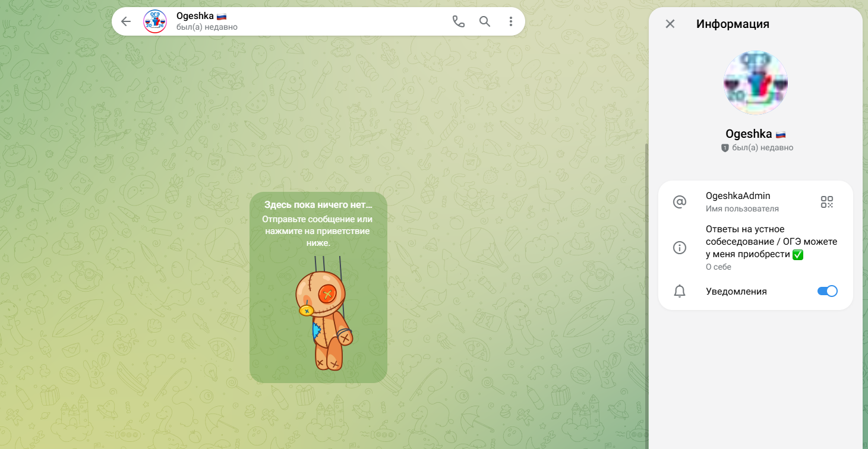
Task: Send the voodoo doll greeting sticker
Action: point(324,313)
